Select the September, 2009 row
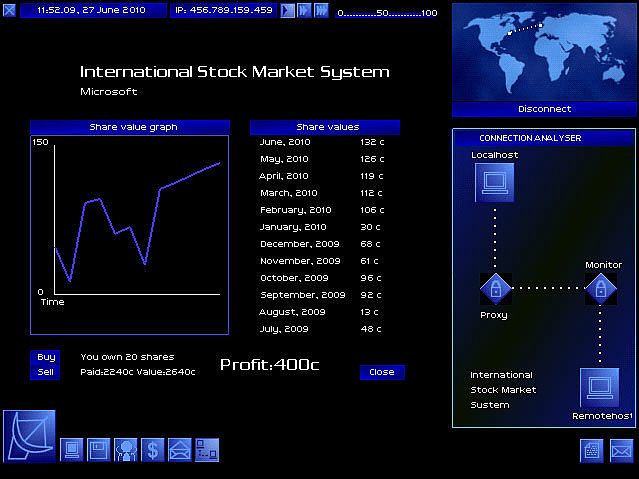This screenshot has width=639, height=479. point(322,295)
